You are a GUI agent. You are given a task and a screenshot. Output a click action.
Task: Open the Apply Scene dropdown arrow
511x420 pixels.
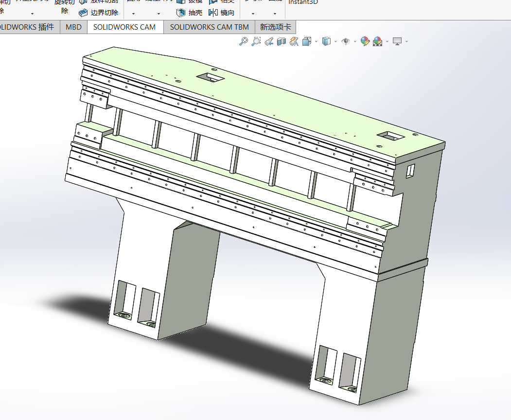[387, 42]
